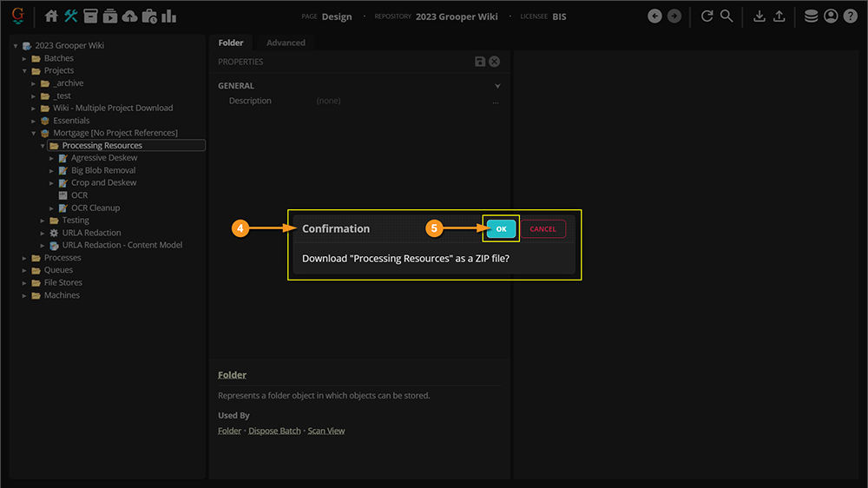The width and height of the screenshot is (868, 488).
Task: Open the Folder link under Used By
Action: (x=229, y=431)
